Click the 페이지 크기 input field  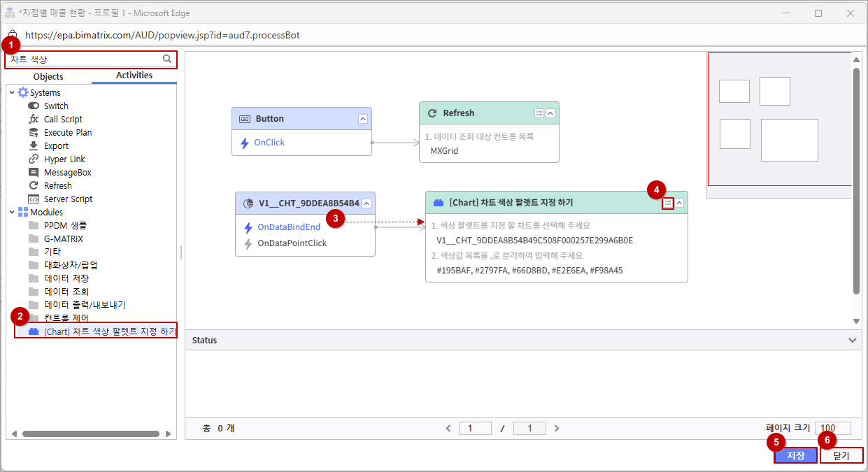tap(832, 428)
